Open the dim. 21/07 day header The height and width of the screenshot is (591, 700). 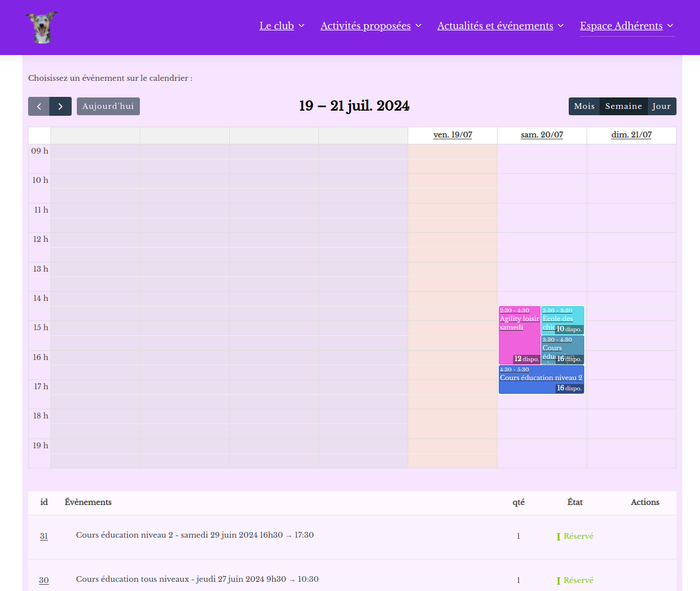pos(631,135)
